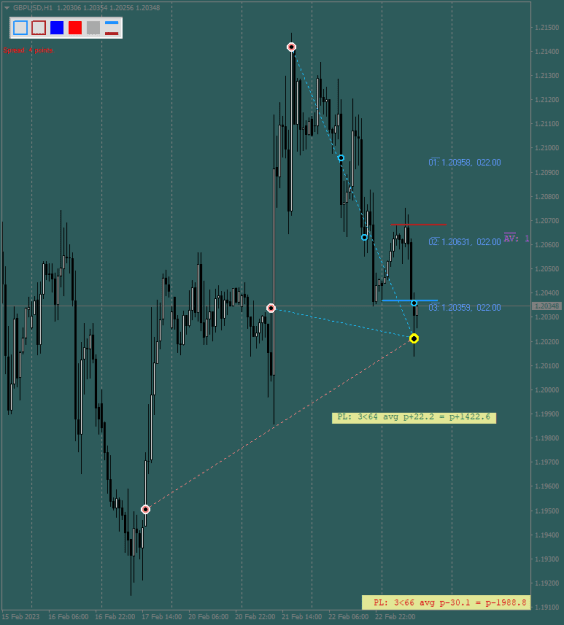Click 1.21500 on the price scale
564x625 pixels.
[547, 28]
